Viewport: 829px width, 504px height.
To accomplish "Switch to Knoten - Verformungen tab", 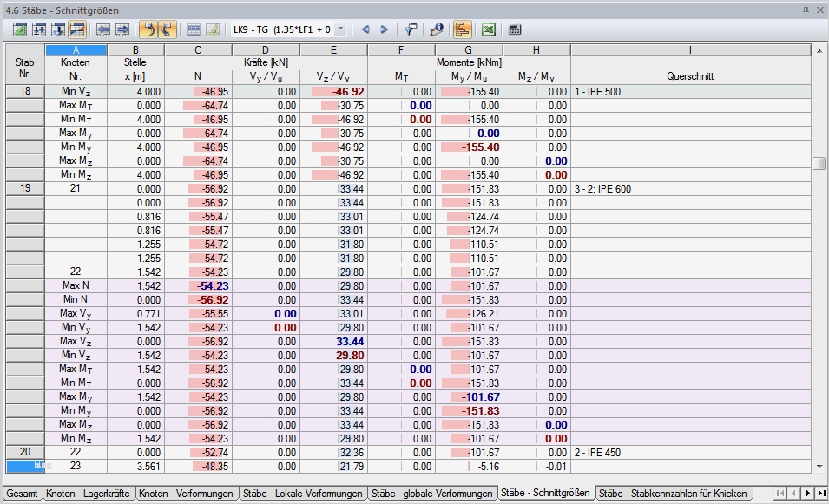I will [186, 494].
